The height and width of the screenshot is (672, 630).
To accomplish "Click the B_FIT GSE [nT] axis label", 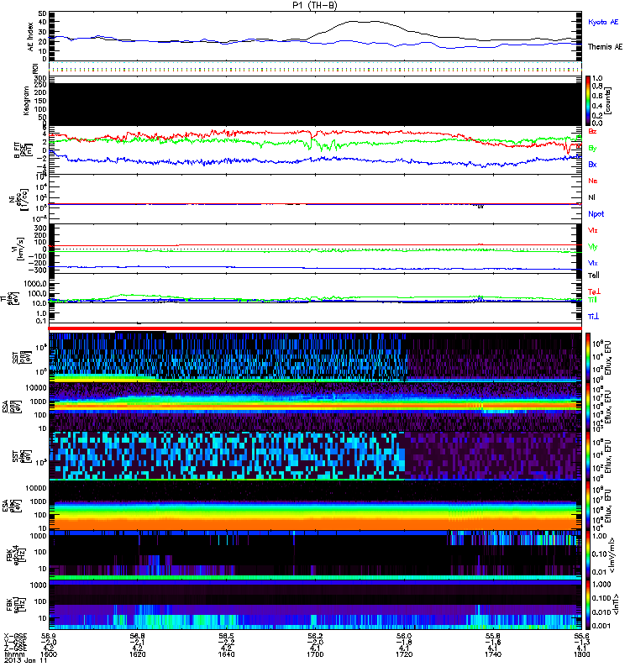I will pyautogui.click(x=24, y=150).
